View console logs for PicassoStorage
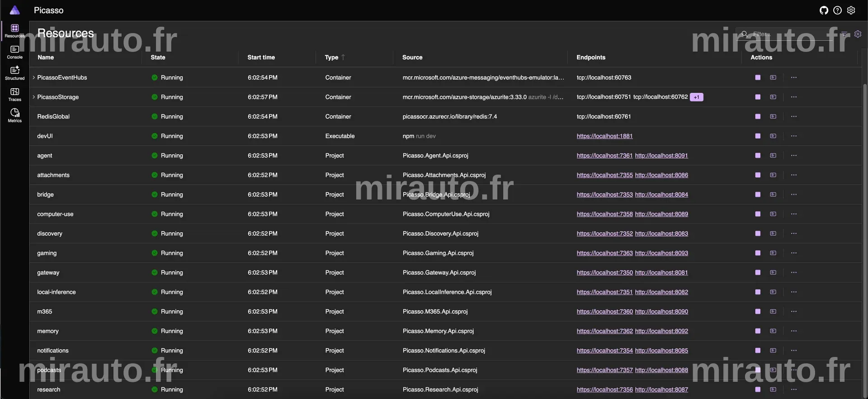This screenshot has height=399, width=868. point(773,97)
